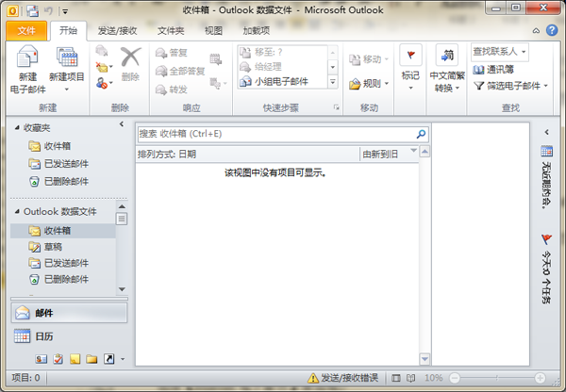Collapse the Outlook Data File (Outlook 数据文件) tree
This screenshot has height=392, width=566.
click(17, 211)
